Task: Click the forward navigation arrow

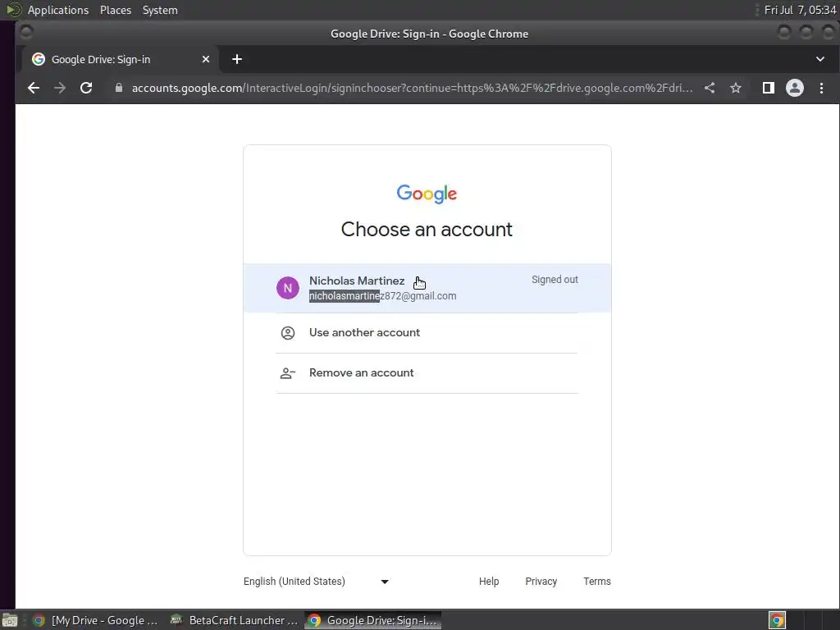Action: point(59,88)
